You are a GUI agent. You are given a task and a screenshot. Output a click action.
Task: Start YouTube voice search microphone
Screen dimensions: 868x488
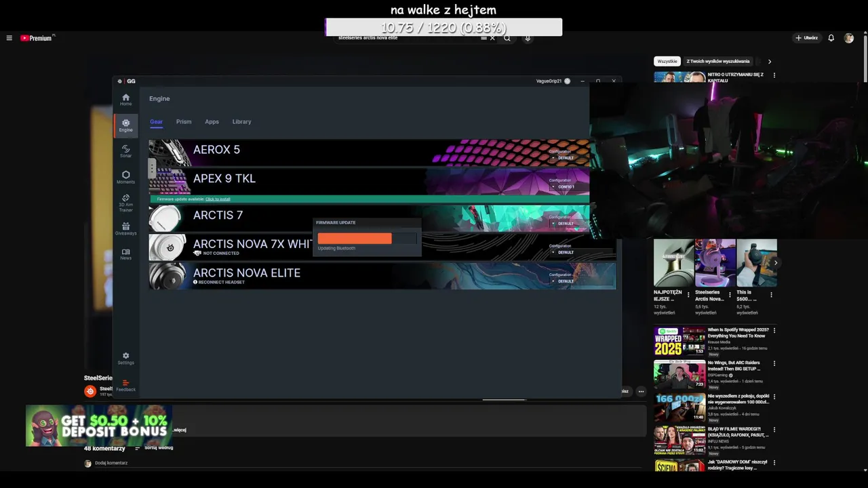coord(528,38)
